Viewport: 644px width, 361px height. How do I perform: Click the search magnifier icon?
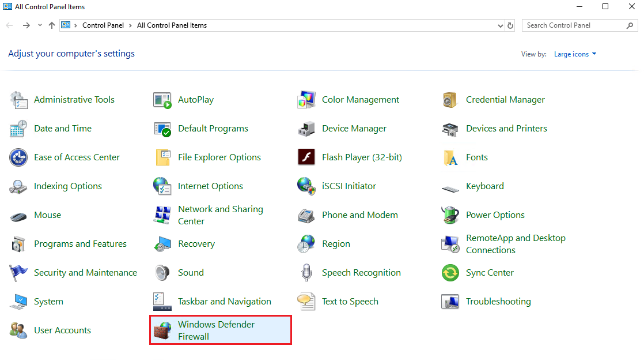(630, 25)
